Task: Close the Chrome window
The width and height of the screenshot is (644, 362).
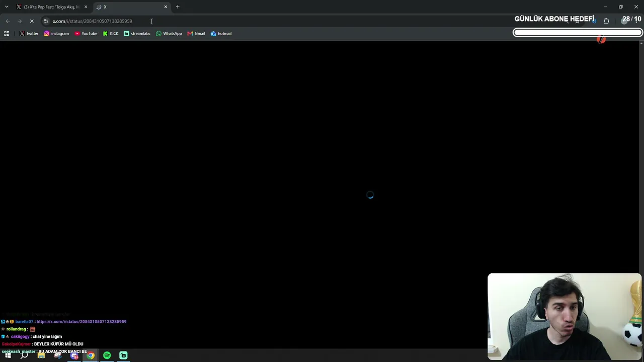Action: (636, 7)
